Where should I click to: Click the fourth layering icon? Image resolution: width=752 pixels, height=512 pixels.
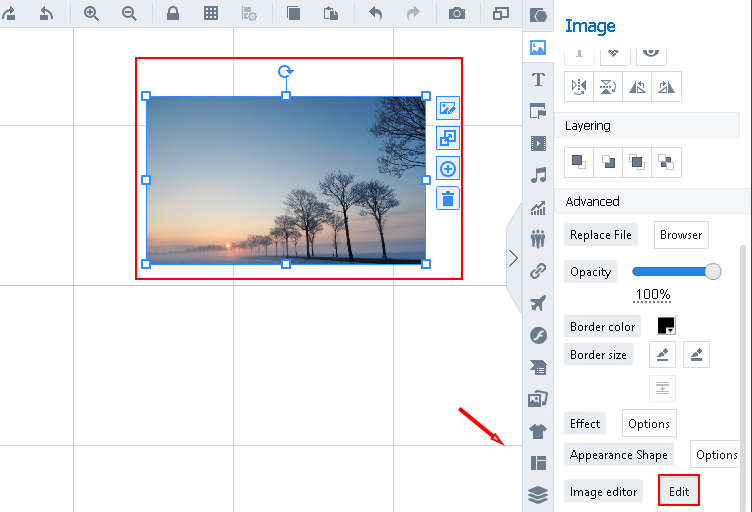coord(666,163)
